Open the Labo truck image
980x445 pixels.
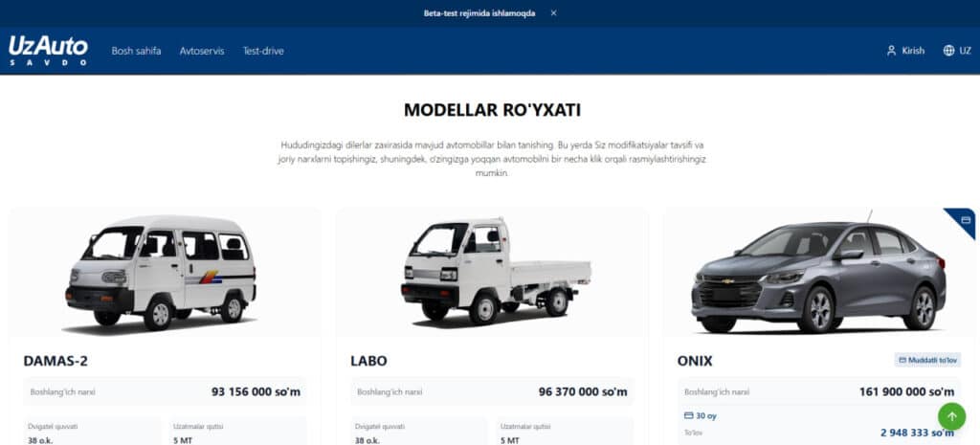496,271
